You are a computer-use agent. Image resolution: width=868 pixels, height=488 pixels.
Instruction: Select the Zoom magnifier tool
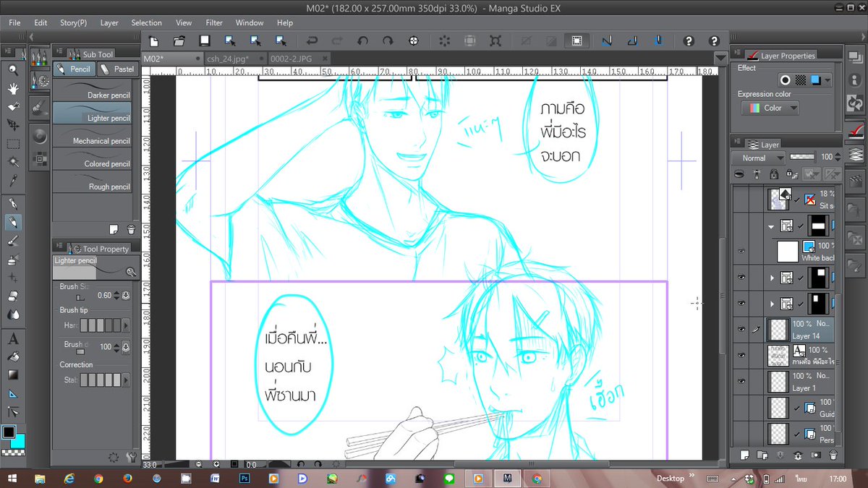[13, 70]
